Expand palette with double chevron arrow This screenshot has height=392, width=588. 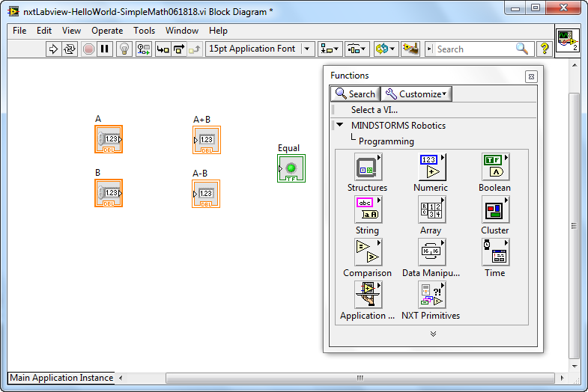click(x=433, y=334)
